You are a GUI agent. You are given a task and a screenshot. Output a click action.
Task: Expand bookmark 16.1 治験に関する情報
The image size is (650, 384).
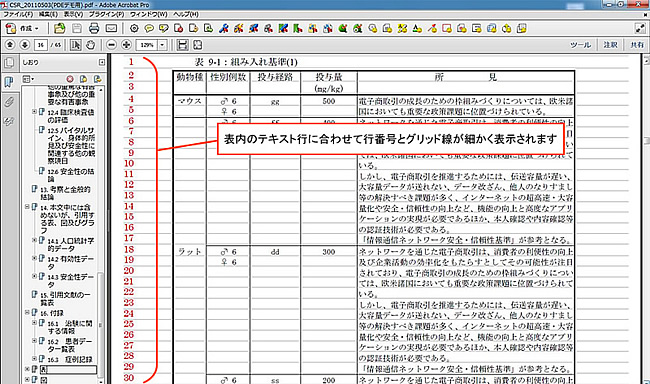click(x=34, y=323)
